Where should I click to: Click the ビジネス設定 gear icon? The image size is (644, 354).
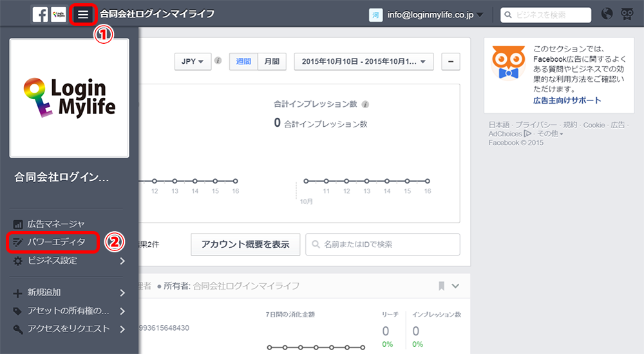pos(17,261)
